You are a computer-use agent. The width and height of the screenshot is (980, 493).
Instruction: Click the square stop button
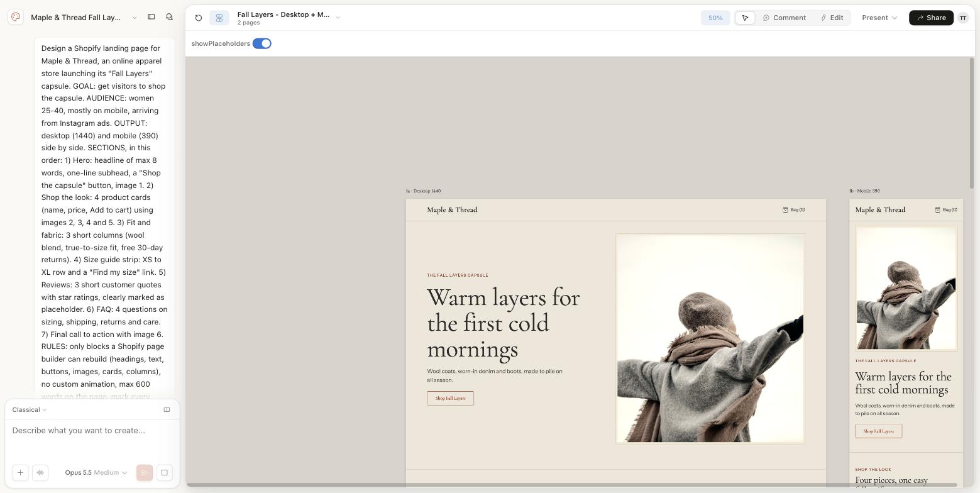pyautogui.click(x=165, y=472)
